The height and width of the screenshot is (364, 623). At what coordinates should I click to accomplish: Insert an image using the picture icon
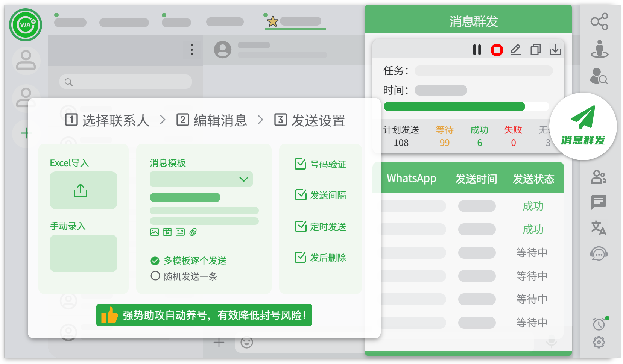point(155,232)
